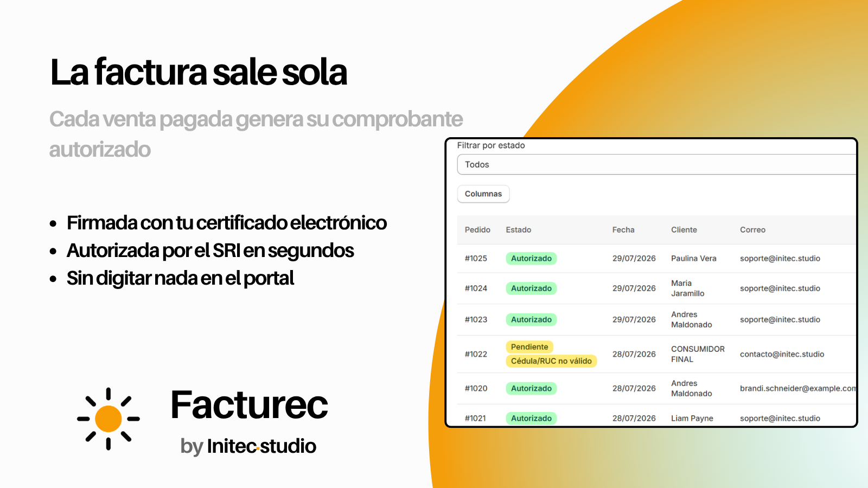The width and height of the screenshot is (868, 488).
Task: Click soporte@initec.studio in Paulina Vera row
Action: click(x=780, y=259)
